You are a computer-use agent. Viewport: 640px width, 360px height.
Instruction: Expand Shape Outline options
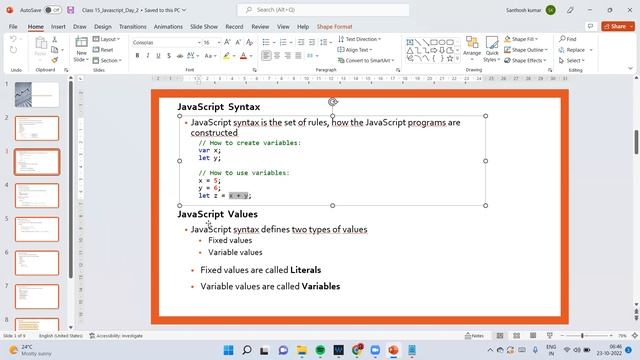pyautogui.click(x=526, y=50)
